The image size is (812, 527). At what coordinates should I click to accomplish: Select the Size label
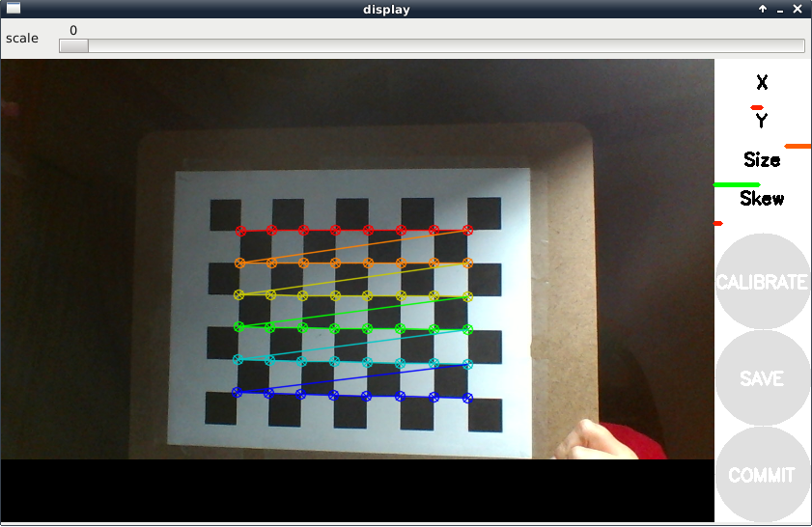tap(762, 160)
